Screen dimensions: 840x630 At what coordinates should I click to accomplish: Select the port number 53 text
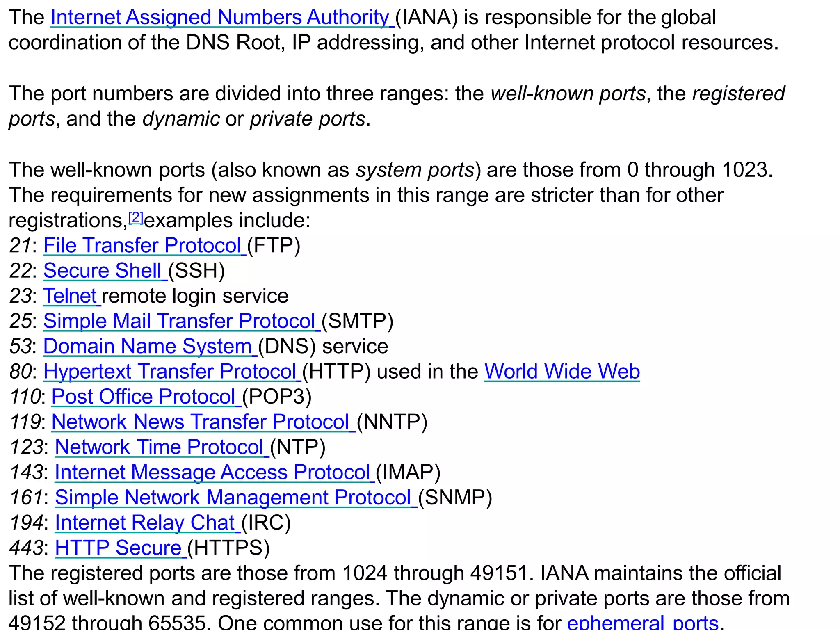(x=20, y=346)
